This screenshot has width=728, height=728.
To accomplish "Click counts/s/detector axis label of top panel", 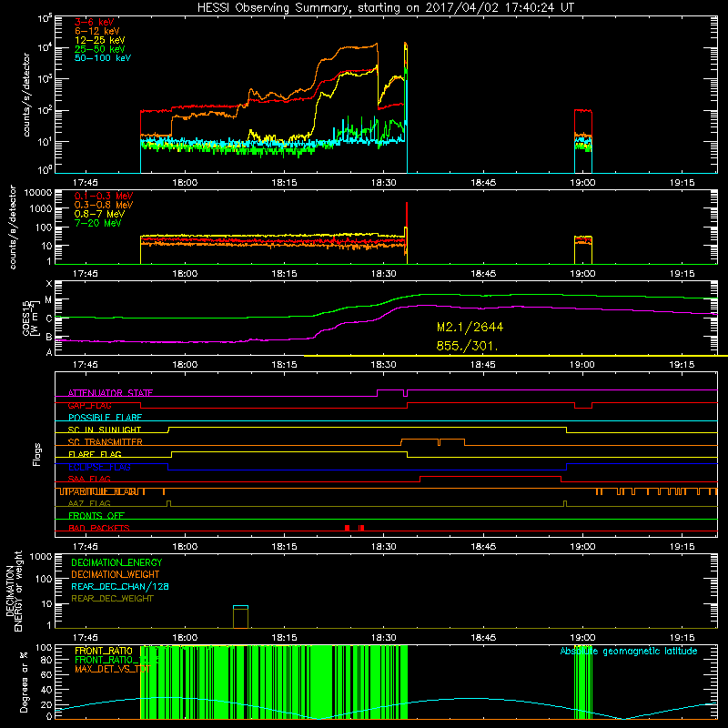I will (26, 95).
